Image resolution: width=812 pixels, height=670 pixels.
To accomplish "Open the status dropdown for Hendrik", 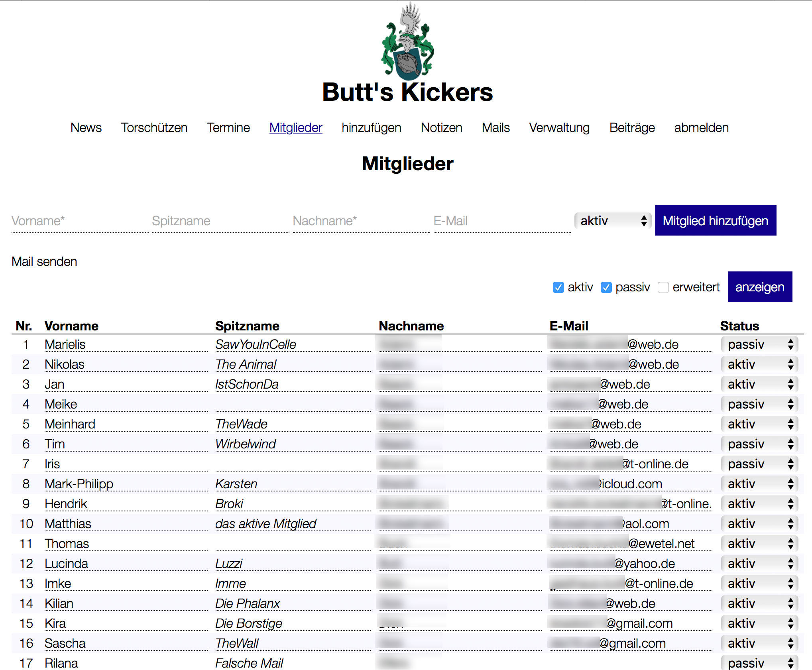I will [x=759, y=504].
